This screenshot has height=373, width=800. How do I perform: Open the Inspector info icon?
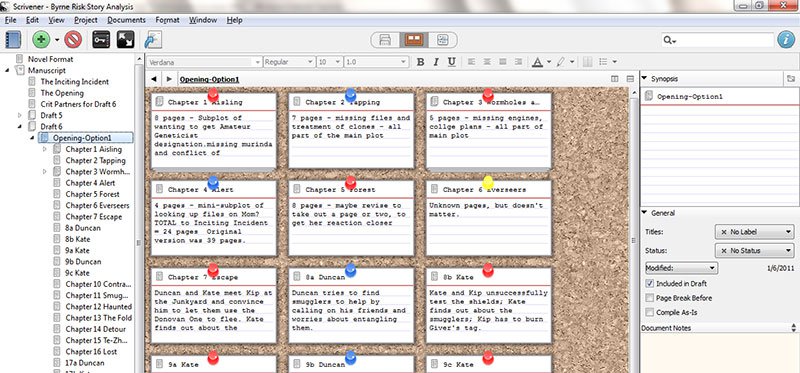786,39
